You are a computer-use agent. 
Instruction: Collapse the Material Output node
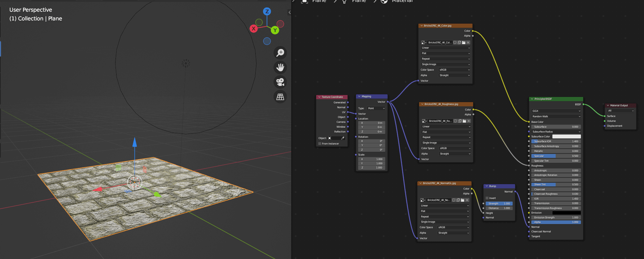click(608, 105)
